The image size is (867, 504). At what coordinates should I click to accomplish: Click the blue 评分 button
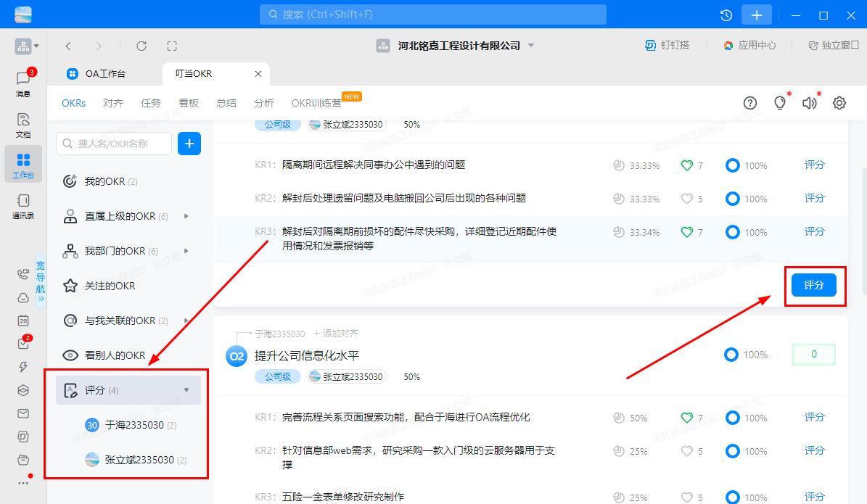[814, 285]
